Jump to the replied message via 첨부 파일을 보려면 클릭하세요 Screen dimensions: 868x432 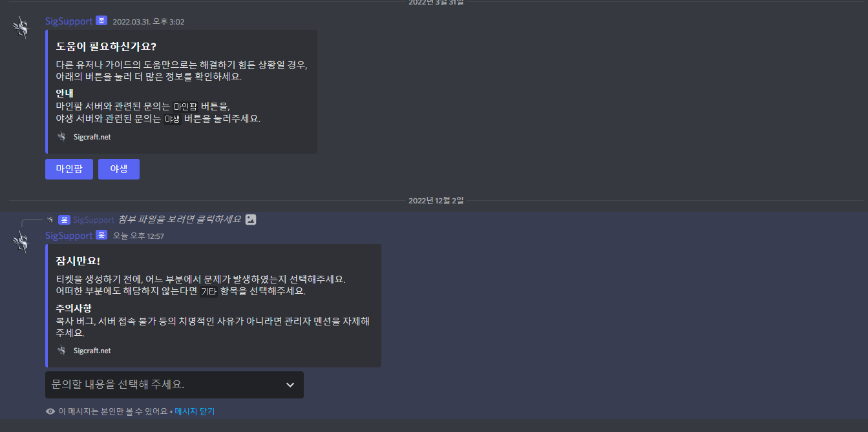[180, 220]
